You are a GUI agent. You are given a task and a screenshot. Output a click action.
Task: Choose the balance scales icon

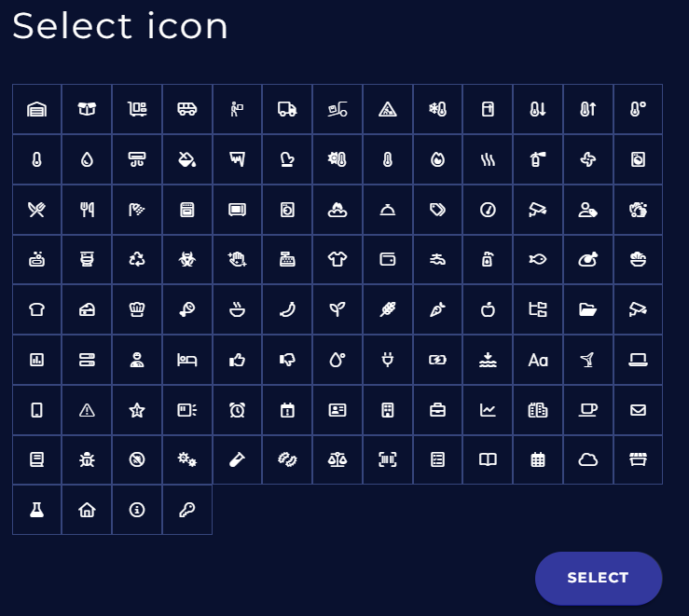(338, 459)
